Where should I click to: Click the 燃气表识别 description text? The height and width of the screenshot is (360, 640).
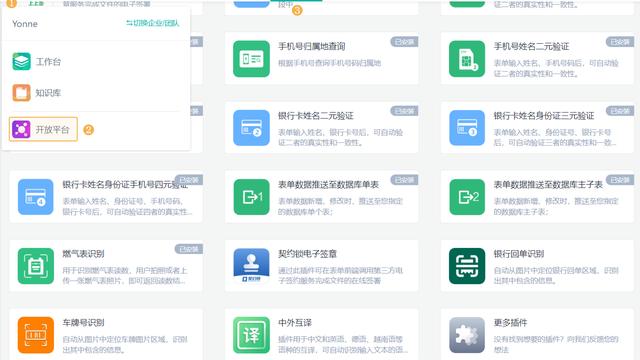click(124, 276)
